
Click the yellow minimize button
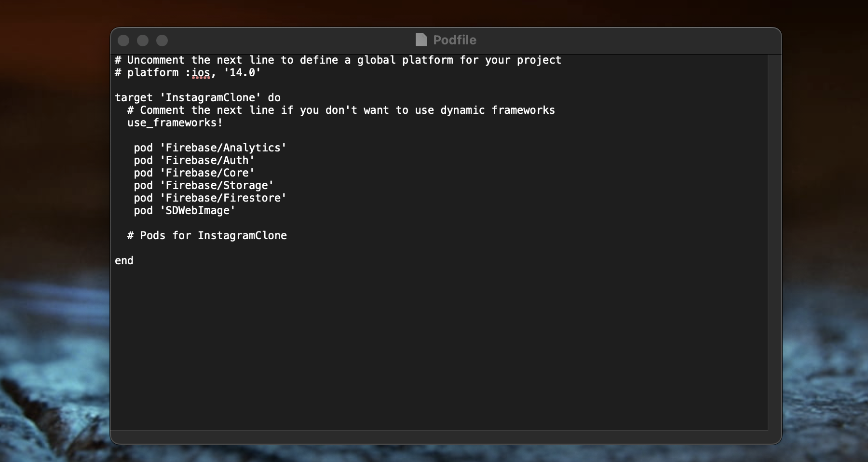point(143,41)
